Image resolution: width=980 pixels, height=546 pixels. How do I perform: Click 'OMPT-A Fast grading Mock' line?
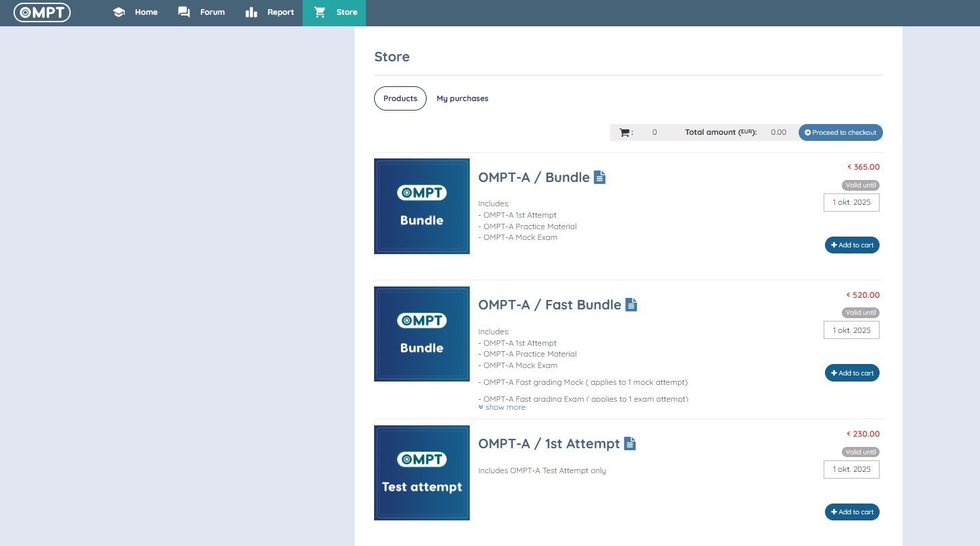point(583,382)
